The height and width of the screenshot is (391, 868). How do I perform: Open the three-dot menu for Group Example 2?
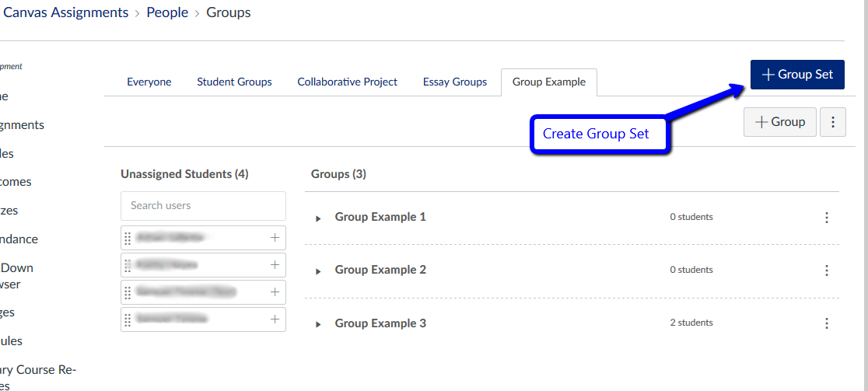827,271
